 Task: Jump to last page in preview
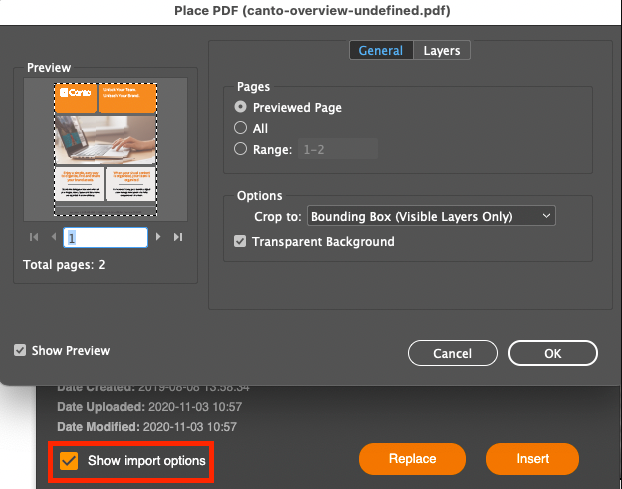[x=177, y=237]
